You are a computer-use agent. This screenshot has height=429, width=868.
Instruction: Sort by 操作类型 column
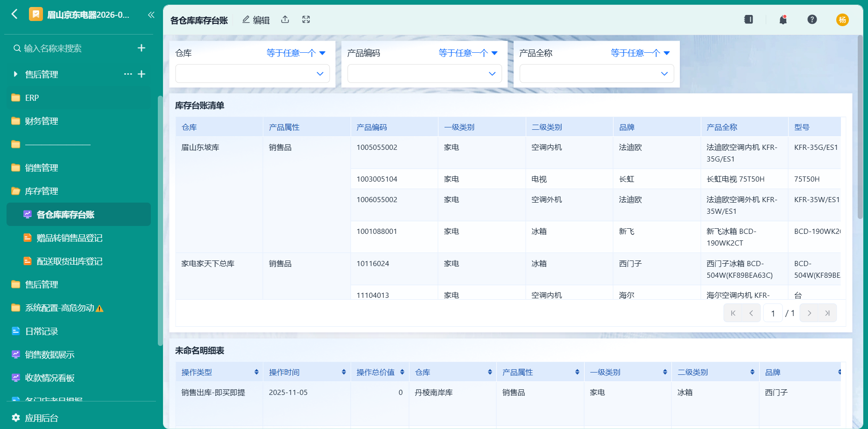click(256, 372)
